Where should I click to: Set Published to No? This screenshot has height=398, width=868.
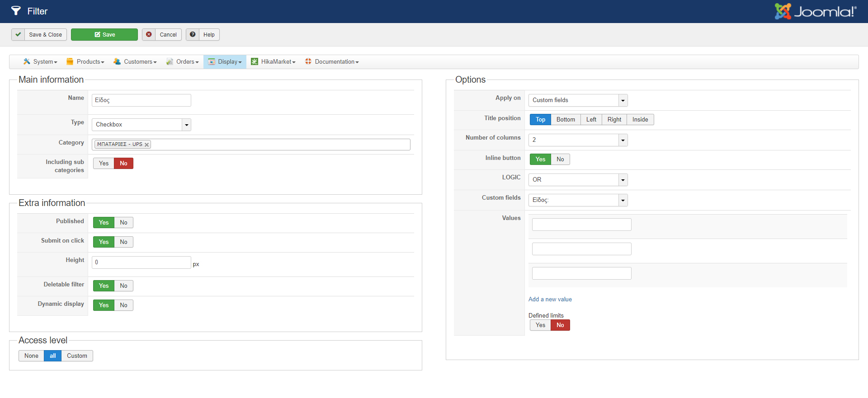[123, 222]
